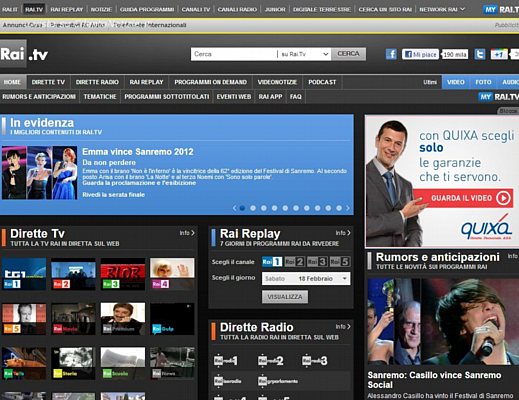Switch to the Foto tab
The height and width of the screenshot is (400, 519).
point(483,82)
